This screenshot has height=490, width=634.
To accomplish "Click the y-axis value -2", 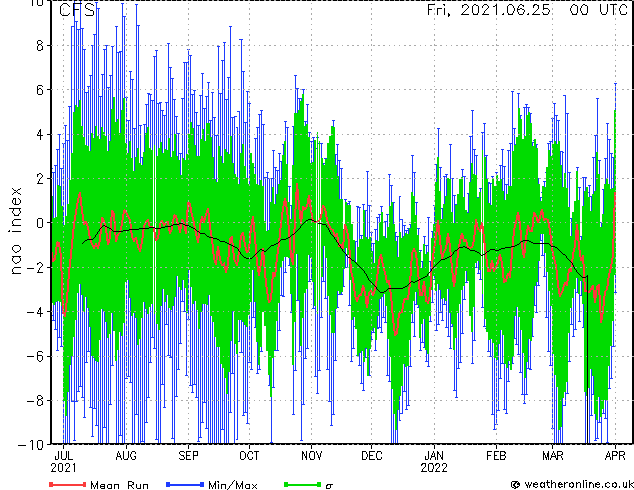I will tap(35, 267).
